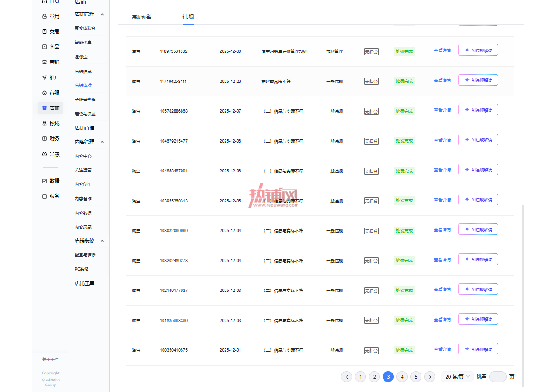The image size is (547, 392).
Task: Open 数据 sidebar icon
Action: pyautogui.click(x=50, y=181)
